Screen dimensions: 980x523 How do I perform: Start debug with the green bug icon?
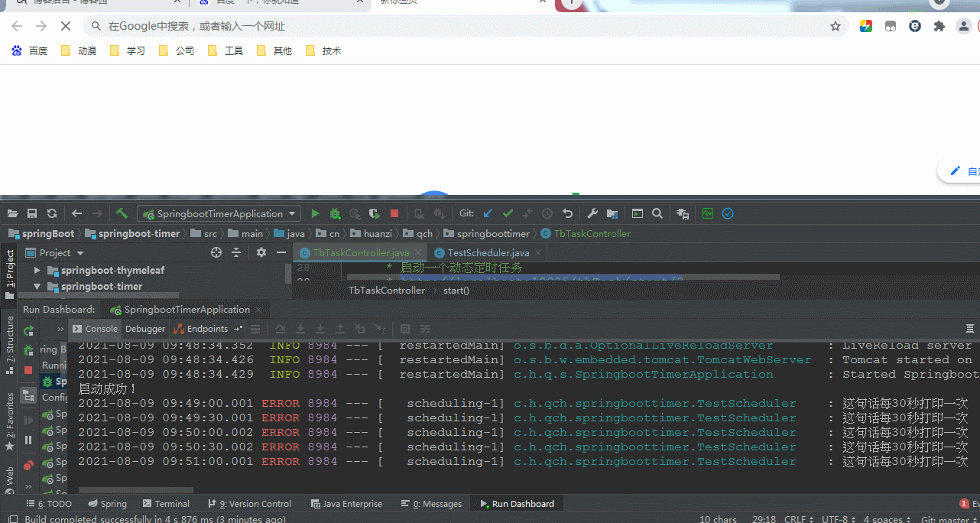click(335, 214)
